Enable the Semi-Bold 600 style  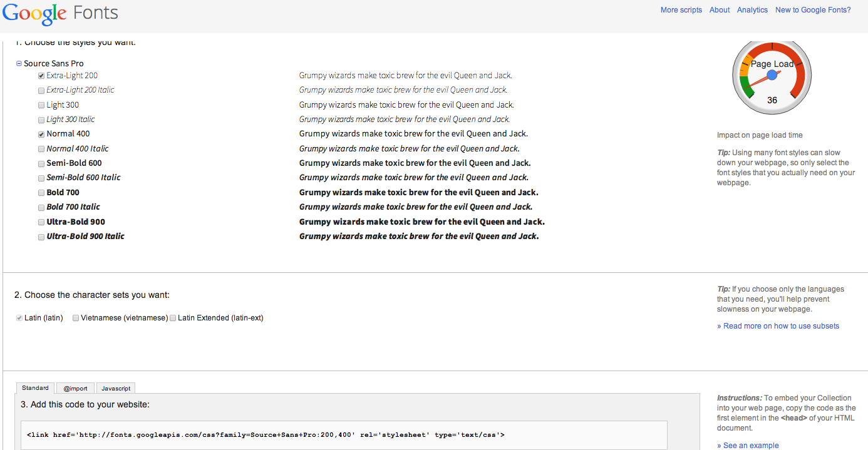41,163
